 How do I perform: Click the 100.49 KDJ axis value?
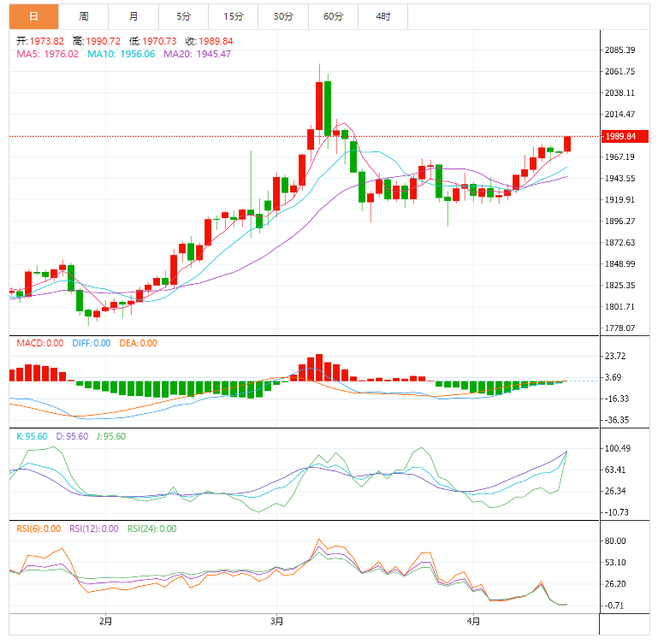pos(617,448)
